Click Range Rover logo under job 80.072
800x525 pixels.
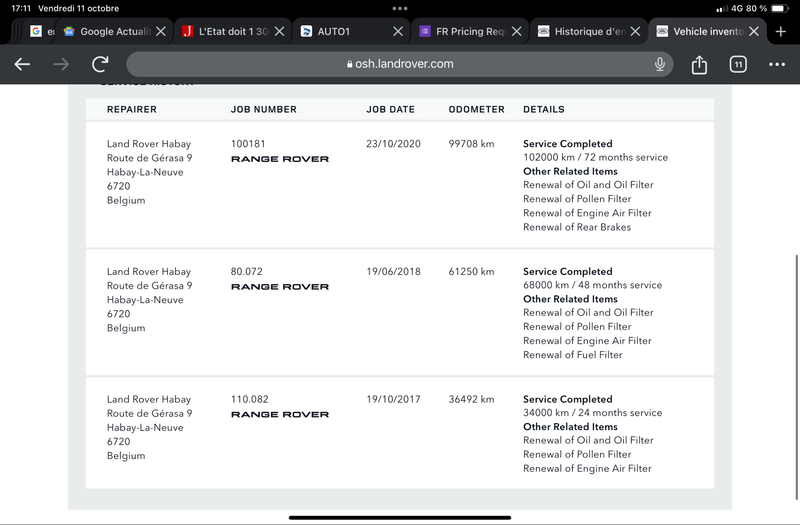280,287
